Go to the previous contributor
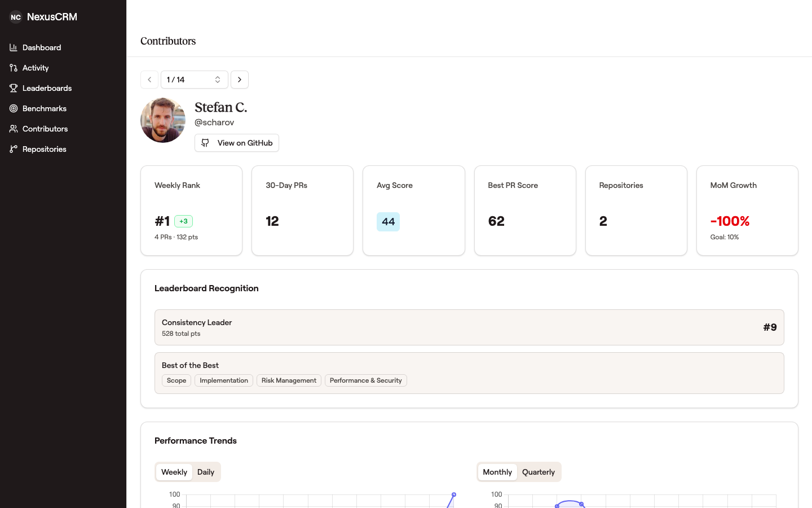 pos(149,80)
